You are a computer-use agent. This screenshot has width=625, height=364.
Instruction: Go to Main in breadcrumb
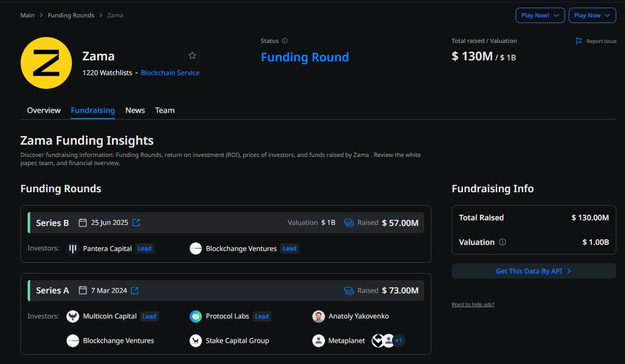click(28, 15)
